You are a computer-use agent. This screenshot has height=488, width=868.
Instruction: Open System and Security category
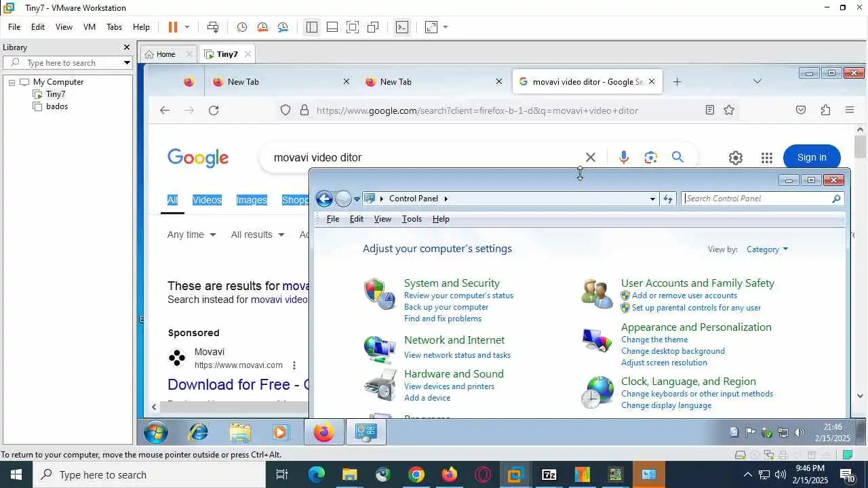[x=452, y=283]
